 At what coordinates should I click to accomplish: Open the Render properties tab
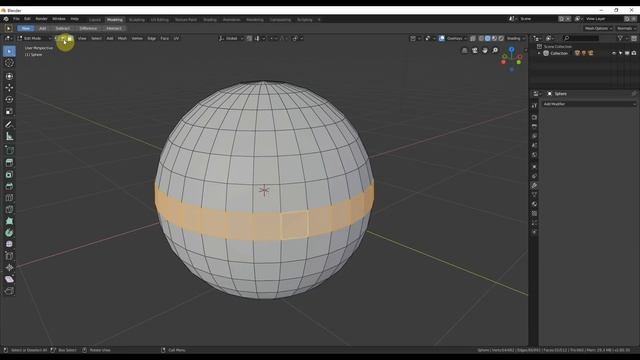(534, 117)
